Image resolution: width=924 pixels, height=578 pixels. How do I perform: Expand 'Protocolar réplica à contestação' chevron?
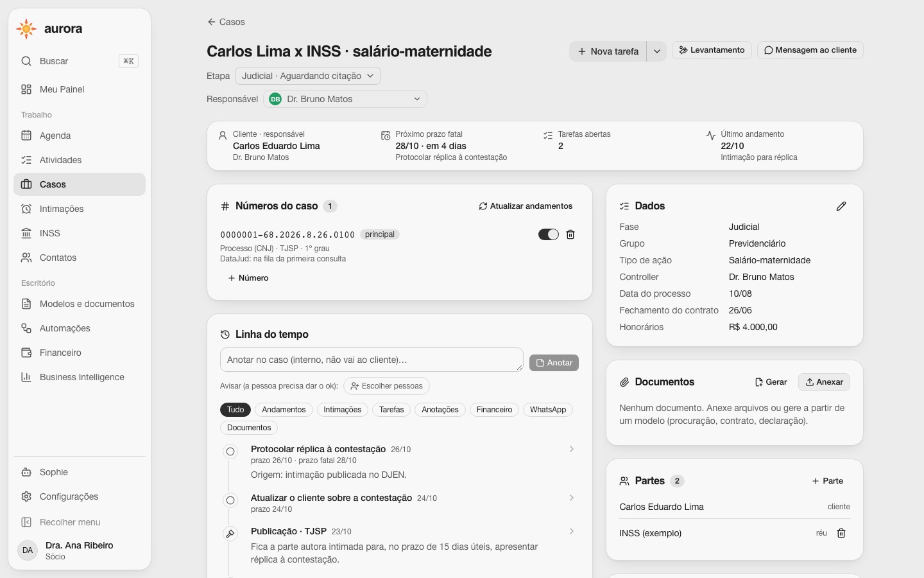(571, 449)
